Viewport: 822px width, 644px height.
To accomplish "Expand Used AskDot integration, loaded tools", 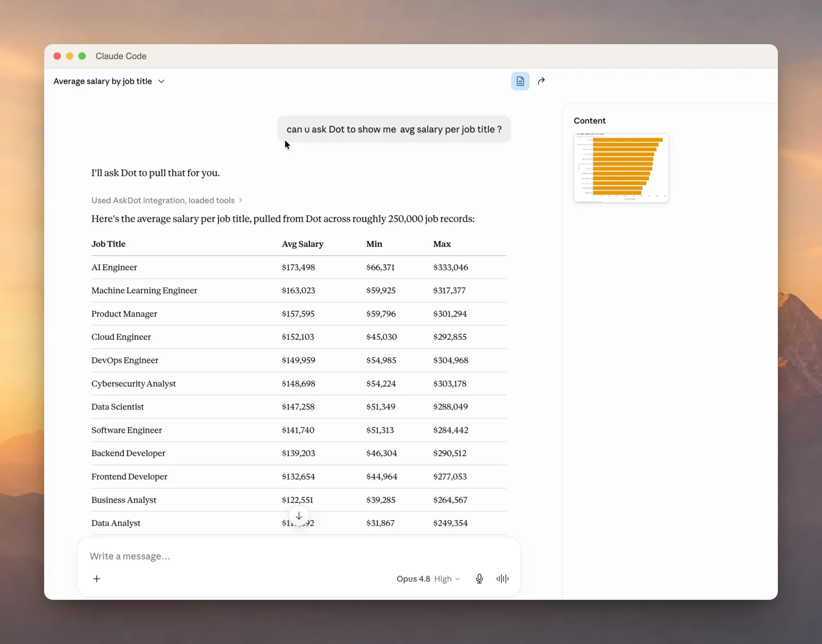I will (167, 200).
